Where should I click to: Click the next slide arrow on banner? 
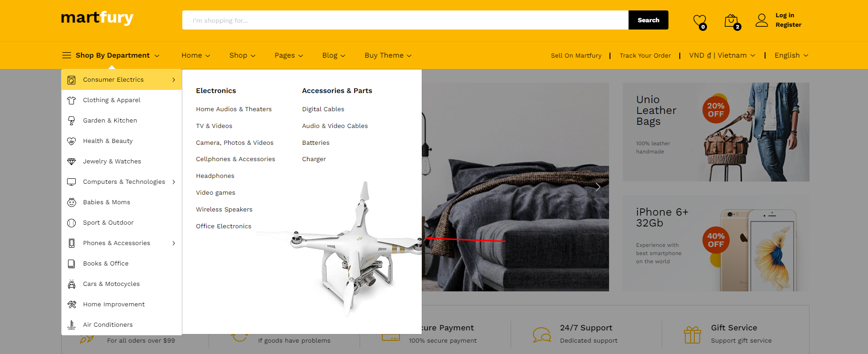(x=598, y=187)
